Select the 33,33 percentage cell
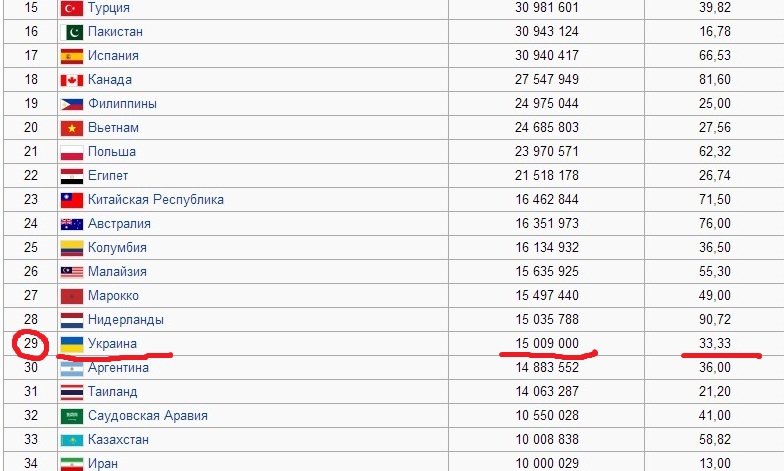Viewport: 784px width, 471px height. point(715,344)
